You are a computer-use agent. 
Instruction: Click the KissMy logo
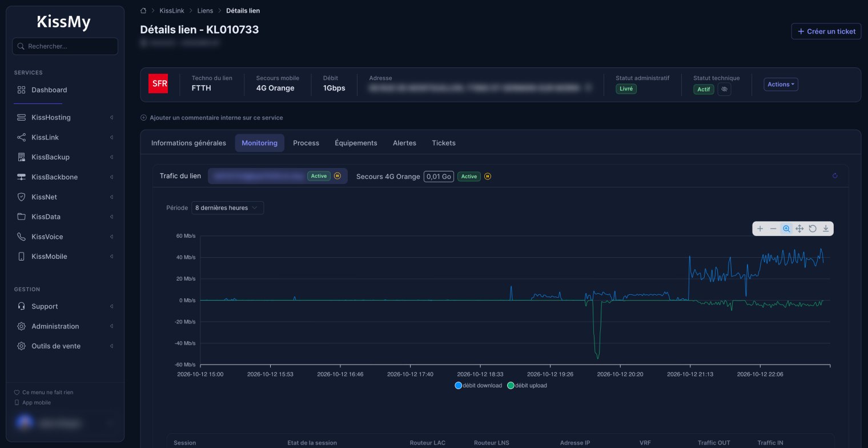[64, 22]
